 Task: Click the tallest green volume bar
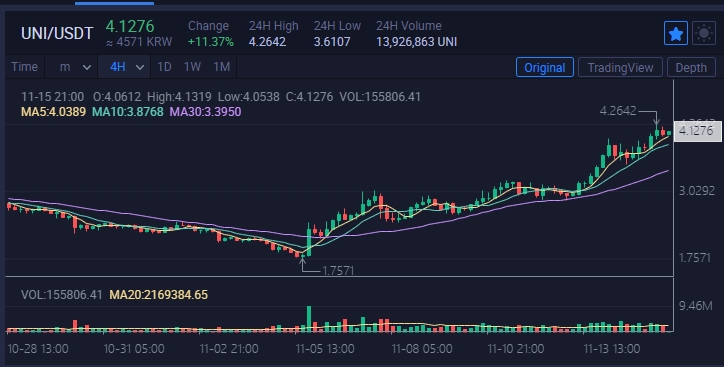(309, 319)
